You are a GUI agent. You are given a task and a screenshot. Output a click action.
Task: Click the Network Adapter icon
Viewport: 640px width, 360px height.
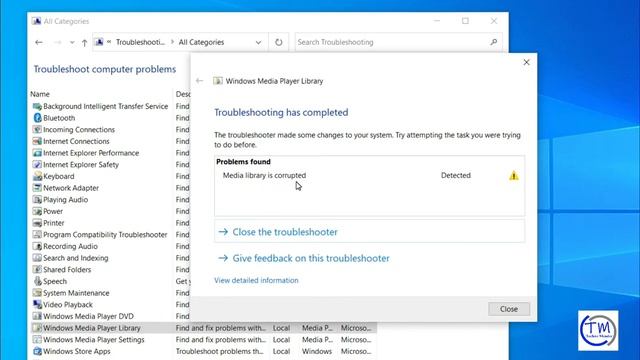(37, 188)
